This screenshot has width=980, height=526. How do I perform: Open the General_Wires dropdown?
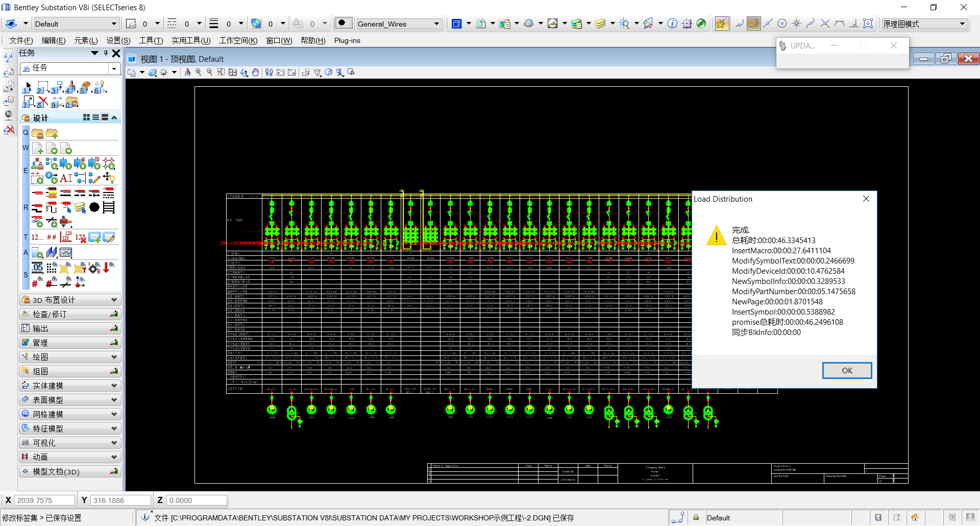tap(436, 24)
